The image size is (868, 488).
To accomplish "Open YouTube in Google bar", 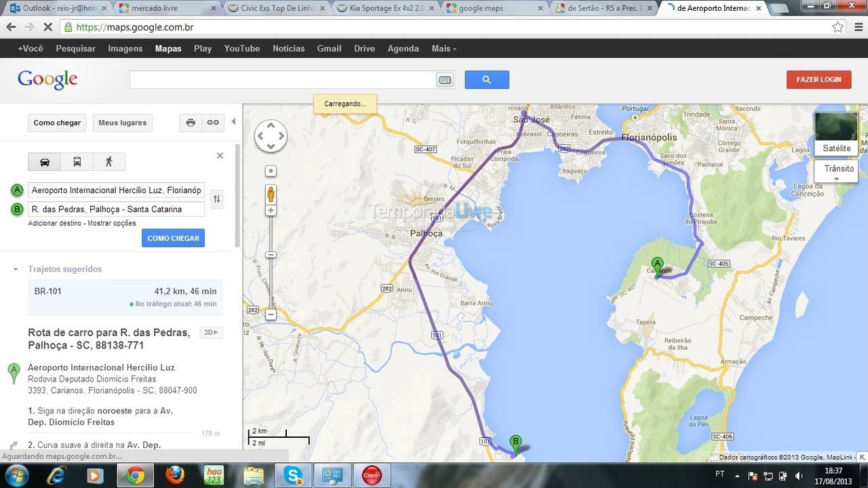I will click(242, 48).
